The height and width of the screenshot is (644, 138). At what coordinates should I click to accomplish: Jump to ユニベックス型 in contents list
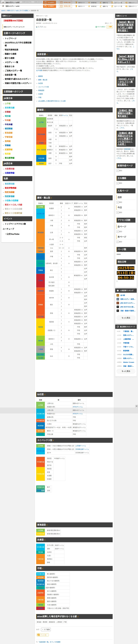pyautogui.click(x=43, y=87)
